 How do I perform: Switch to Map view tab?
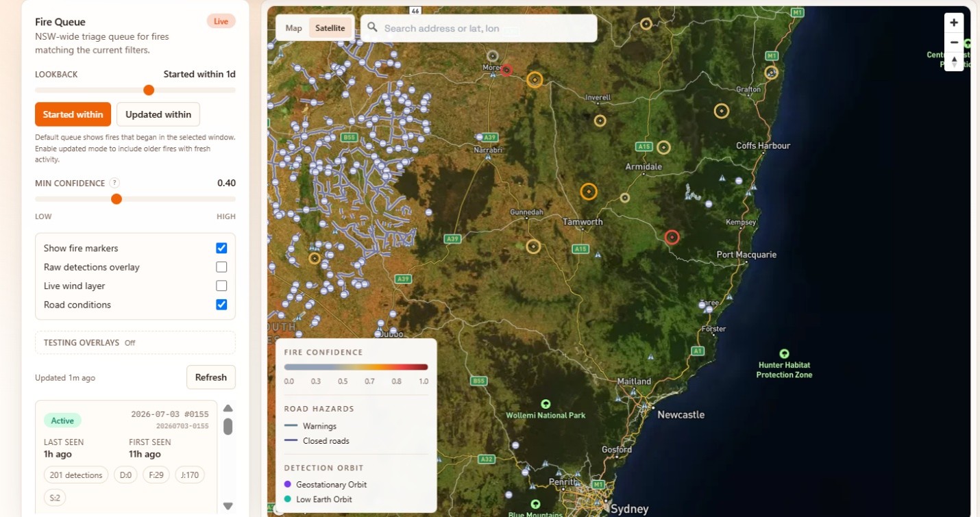click(293, 28)
